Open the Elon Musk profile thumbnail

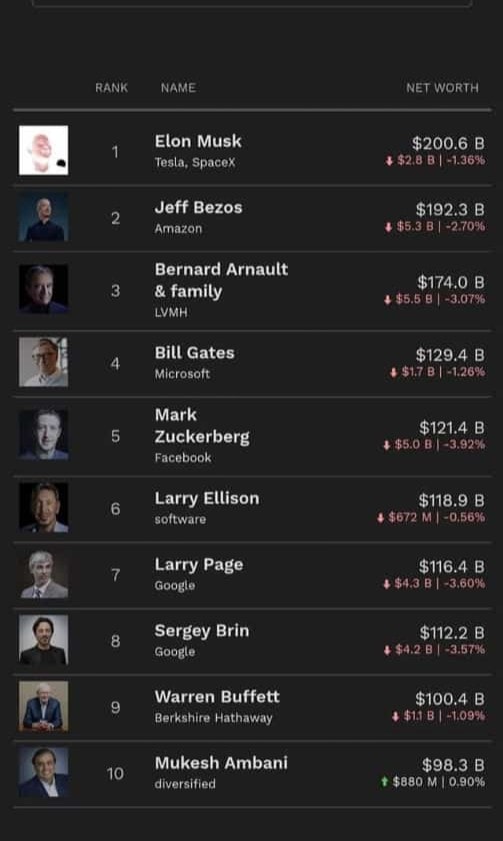(43, 150)
